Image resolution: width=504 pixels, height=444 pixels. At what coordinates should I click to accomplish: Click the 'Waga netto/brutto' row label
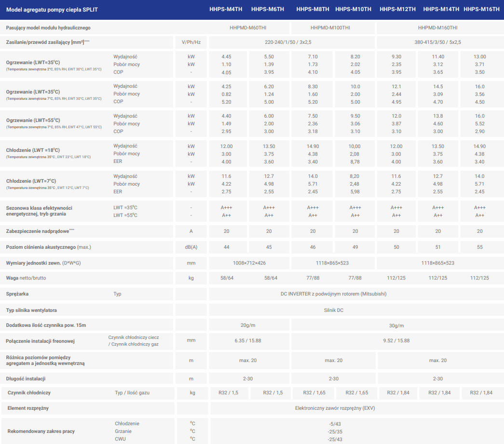(x=26, y=278)
